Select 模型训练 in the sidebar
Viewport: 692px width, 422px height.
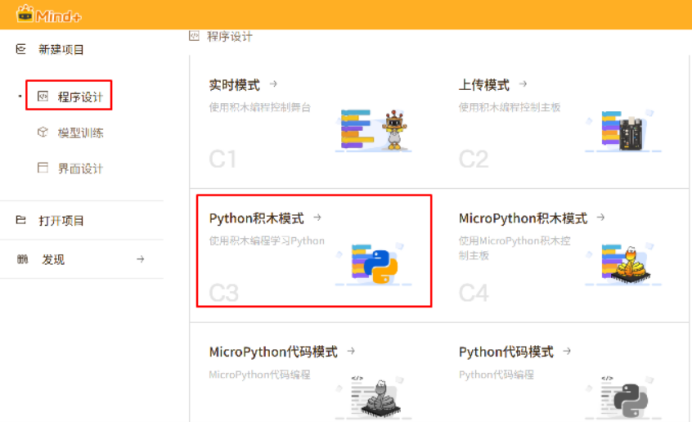(80, 132)
